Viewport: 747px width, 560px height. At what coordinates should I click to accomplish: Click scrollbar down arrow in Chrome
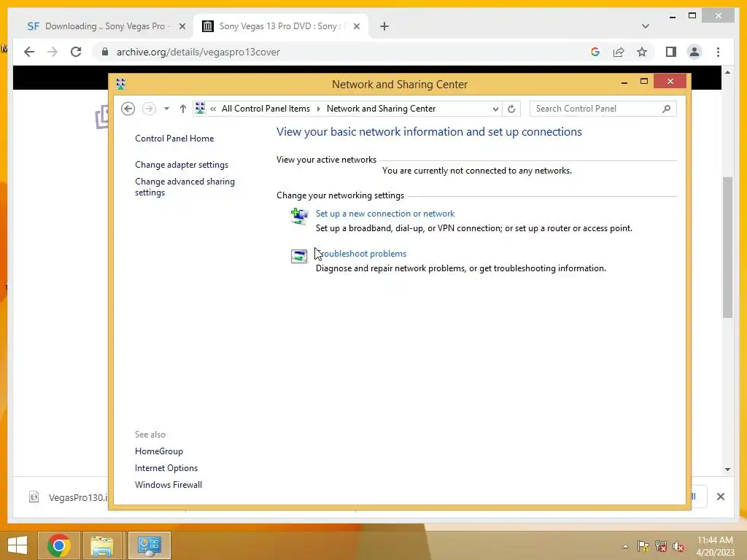coord(727,469)
